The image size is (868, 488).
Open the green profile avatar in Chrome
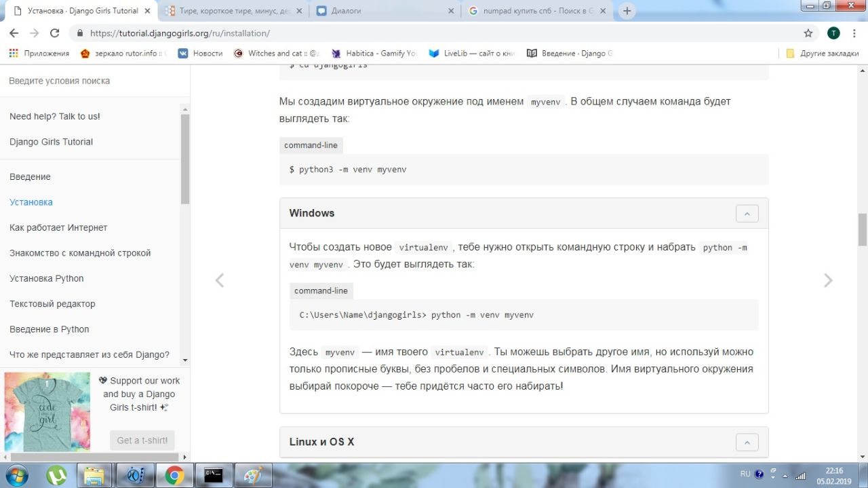pos(833,33)
